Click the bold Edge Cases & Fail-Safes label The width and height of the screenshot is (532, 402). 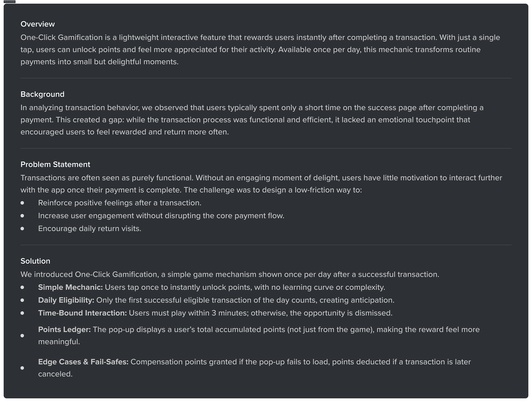coord(83,362)
